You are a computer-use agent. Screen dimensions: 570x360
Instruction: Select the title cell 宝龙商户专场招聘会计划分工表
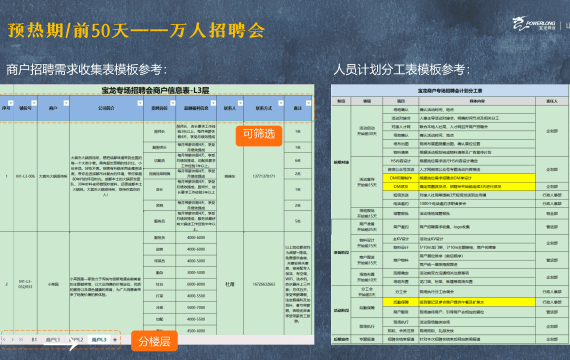450,91
